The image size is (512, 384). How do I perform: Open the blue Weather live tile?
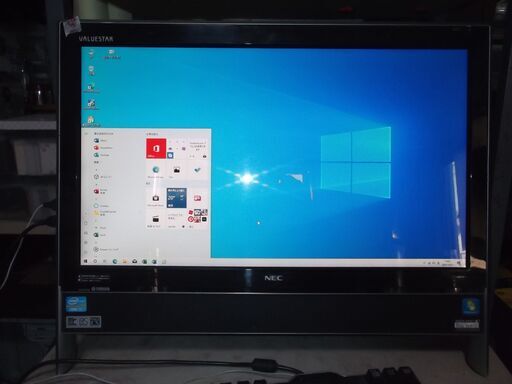coord(177,198)
